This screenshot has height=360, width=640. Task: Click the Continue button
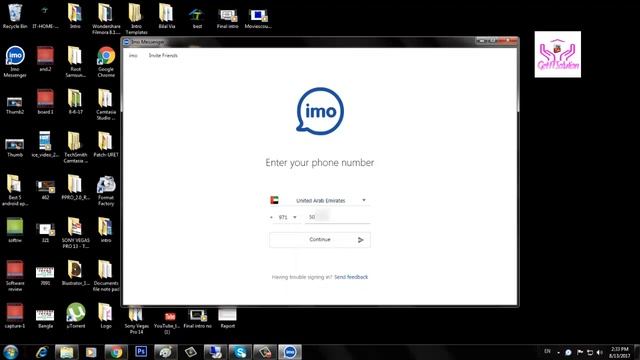click(x=320, y=240)
